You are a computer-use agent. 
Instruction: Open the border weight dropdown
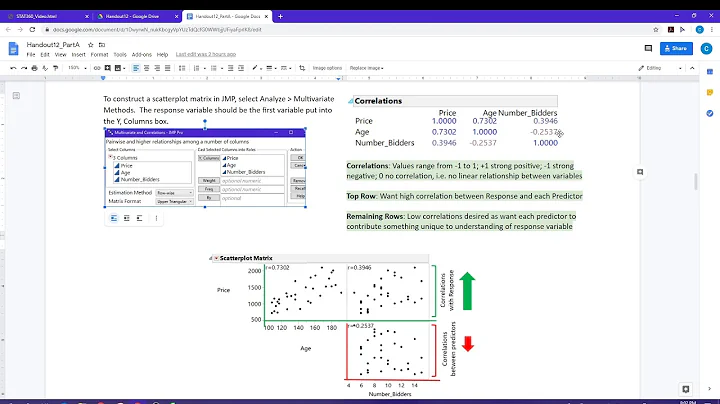pos(271,68)
